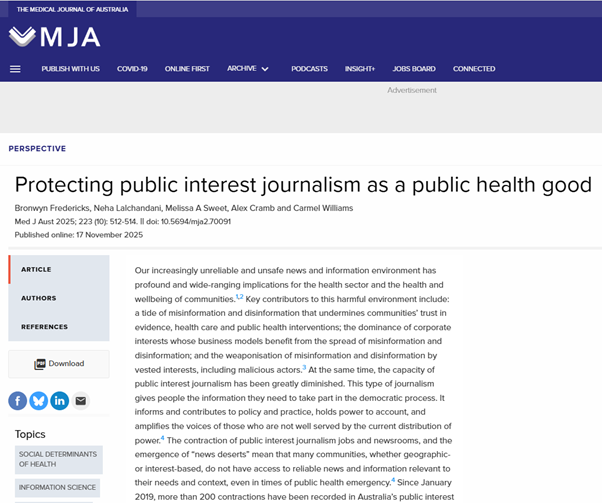602x503 pixels.
Task: Click the author names line
Action: [x=184, y=208]
